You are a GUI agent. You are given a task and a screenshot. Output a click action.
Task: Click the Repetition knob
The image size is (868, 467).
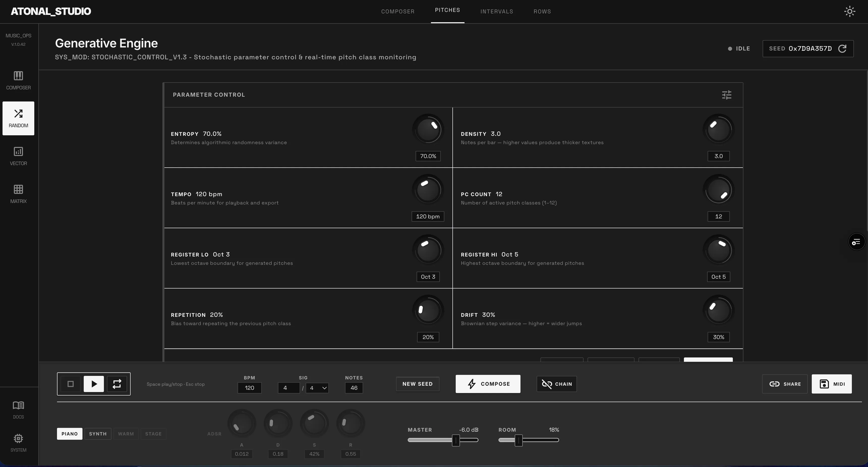(x=428, y=310)
